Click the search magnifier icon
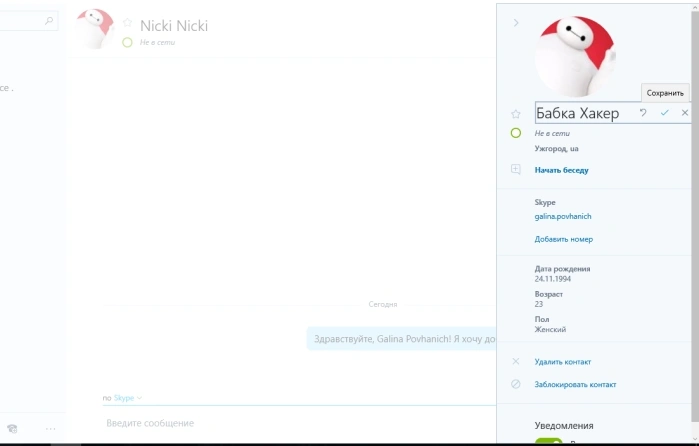This screenshot has height=446, width=699. [49, 21]
